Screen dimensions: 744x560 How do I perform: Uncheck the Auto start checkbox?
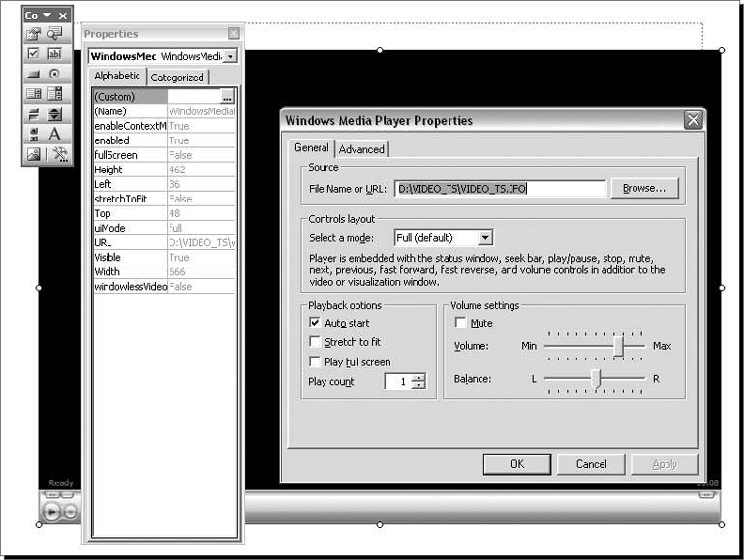pos(314,323)
